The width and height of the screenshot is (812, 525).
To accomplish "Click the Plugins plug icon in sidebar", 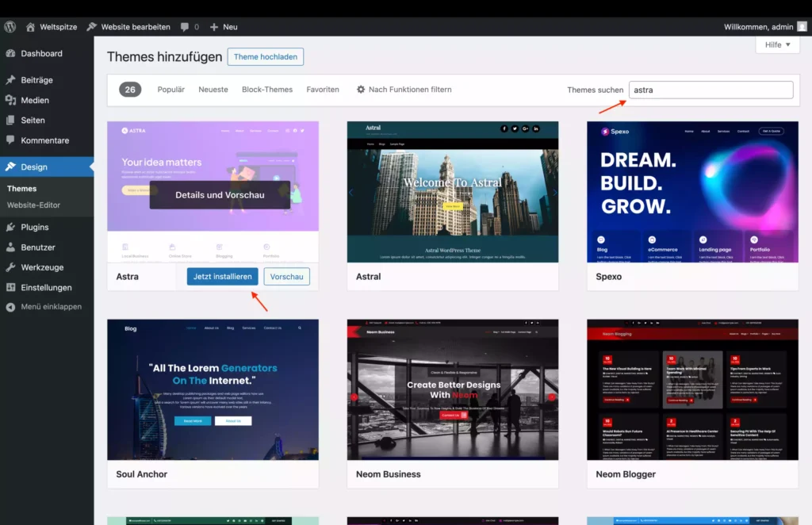I will coord(10,227).
